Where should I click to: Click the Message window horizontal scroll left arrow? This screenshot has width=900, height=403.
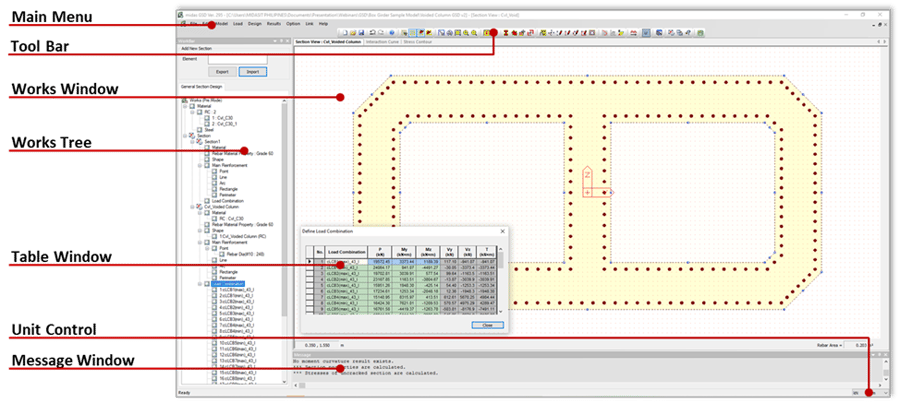[296, 386]
